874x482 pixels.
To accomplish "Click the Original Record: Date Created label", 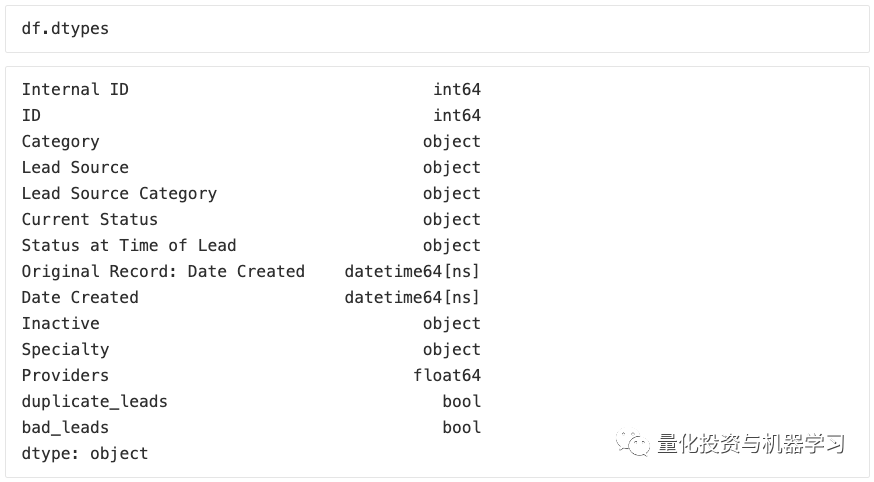I will click(163, 272).
